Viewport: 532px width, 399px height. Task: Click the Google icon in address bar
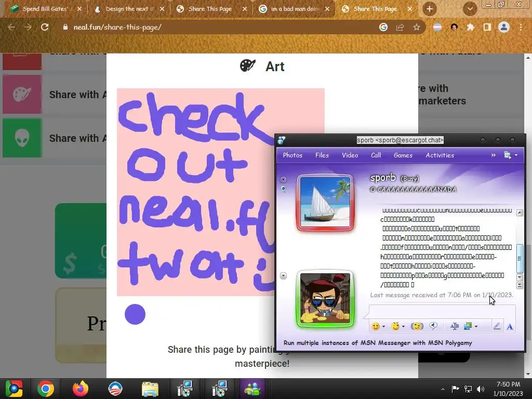pyautogui.click(x=383, y=27)
